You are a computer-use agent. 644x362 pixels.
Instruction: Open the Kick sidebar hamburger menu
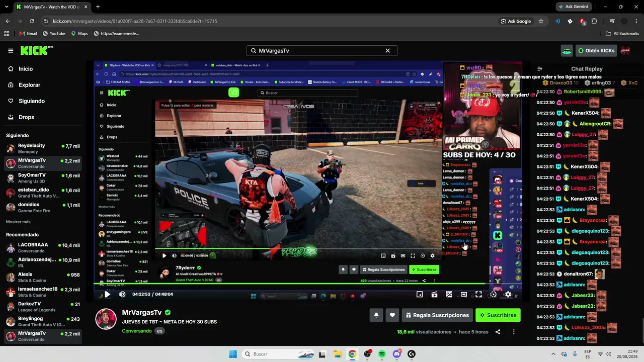[11, 51]
